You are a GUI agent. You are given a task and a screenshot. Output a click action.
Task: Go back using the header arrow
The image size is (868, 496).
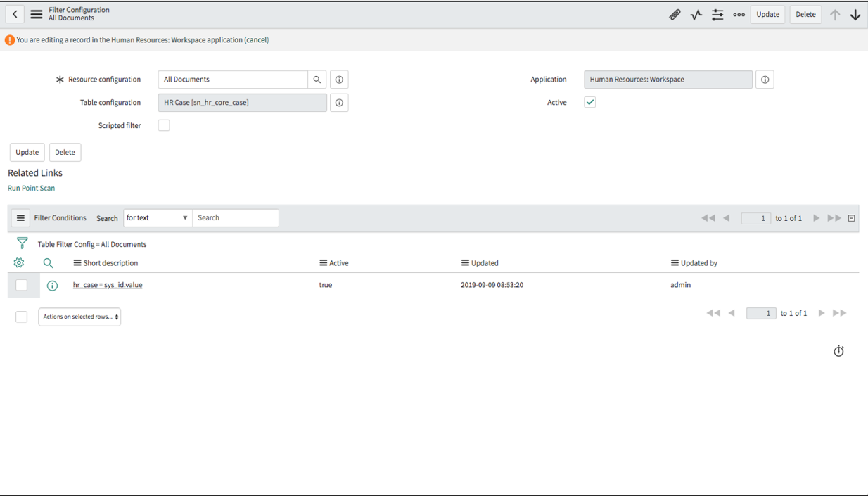(15, 14)
